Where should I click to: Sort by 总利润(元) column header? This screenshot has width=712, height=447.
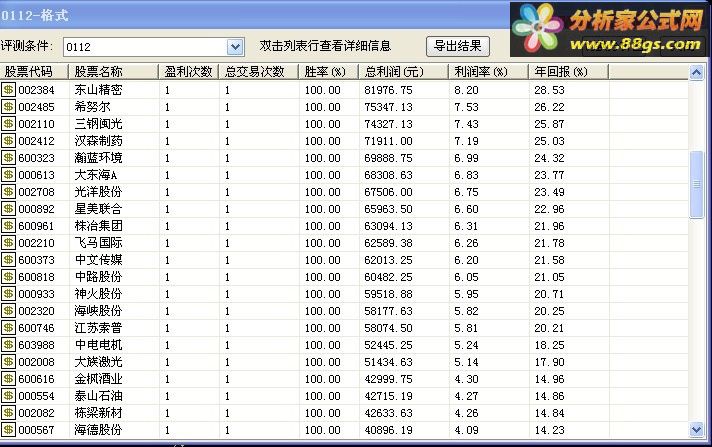coord(404,72)
